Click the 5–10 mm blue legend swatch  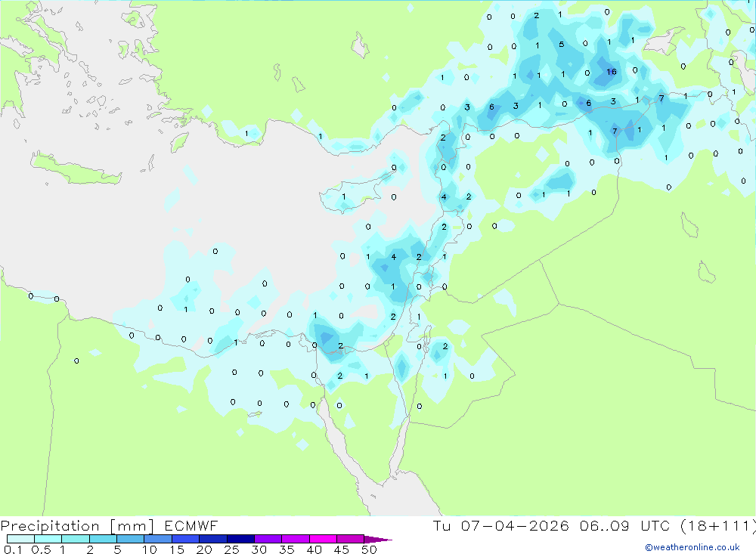(130, 539)
